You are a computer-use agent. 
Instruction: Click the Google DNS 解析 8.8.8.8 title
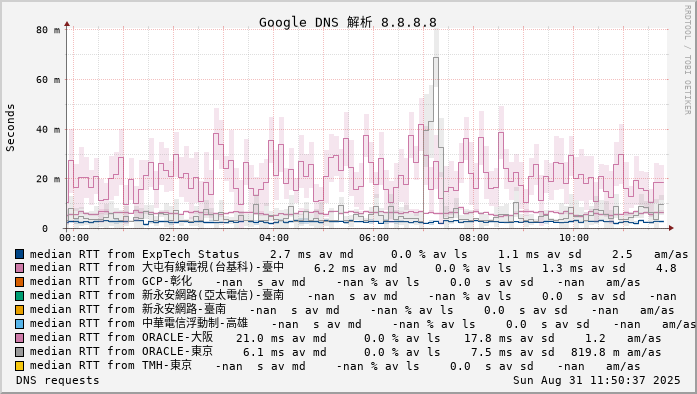coord(348,22)
